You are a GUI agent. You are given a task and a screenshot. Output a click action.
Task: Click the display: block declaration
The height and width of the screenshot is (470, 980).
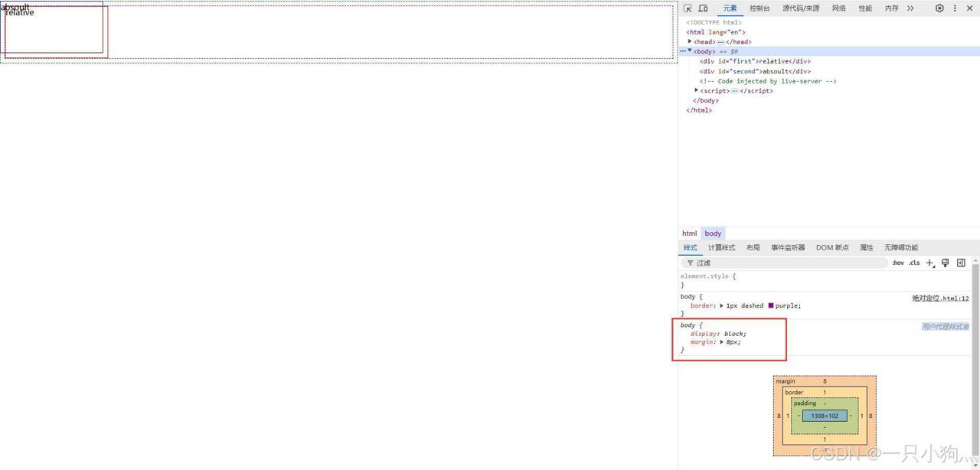[x=718, y=334]
